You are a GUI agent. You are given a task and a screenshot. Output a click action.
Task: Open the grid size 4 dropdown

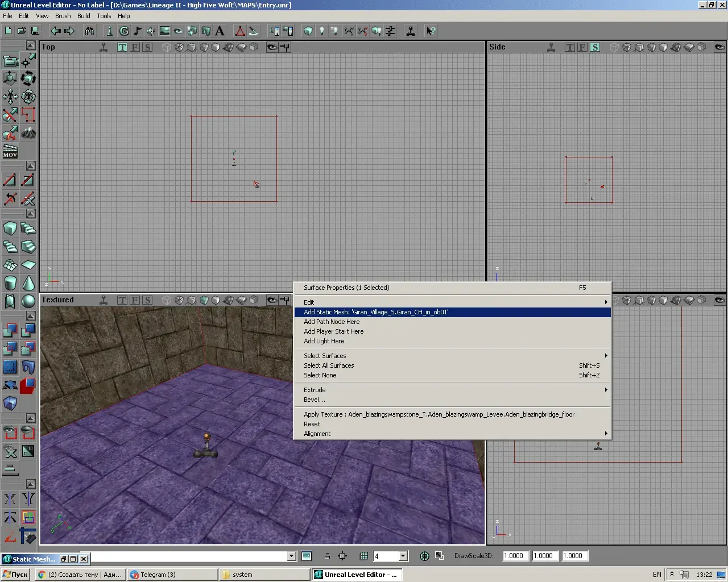[403, 556]
